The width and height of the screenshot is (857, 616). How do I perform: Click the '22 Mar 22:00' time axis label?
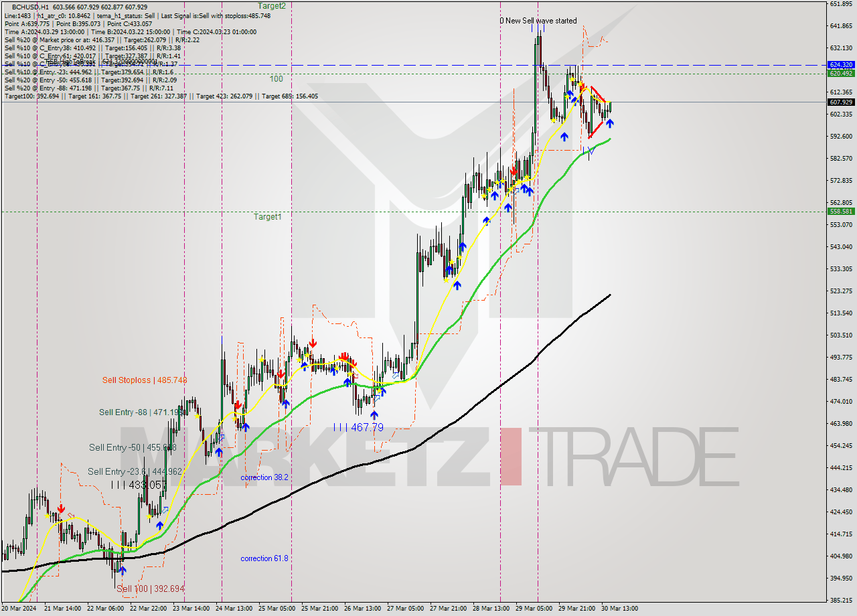click(x=148, y=609)
